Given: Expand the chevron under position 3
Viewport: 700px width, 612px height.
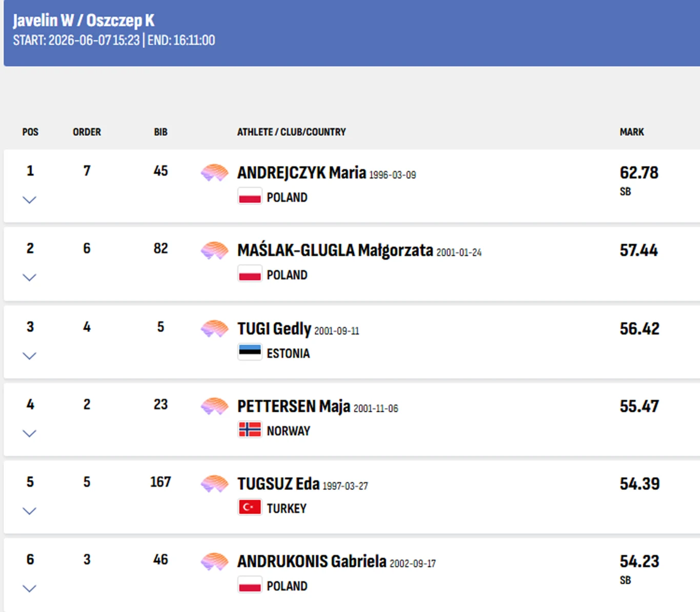Looking at the screenshot, I should click(30, 356).
